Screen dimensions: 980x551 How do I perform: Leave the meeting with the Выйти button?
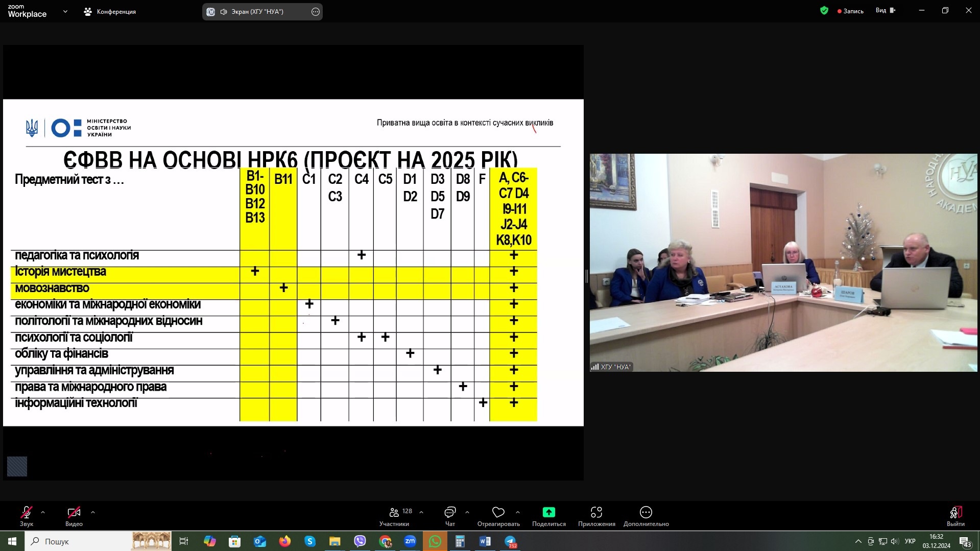pos(955,516)
